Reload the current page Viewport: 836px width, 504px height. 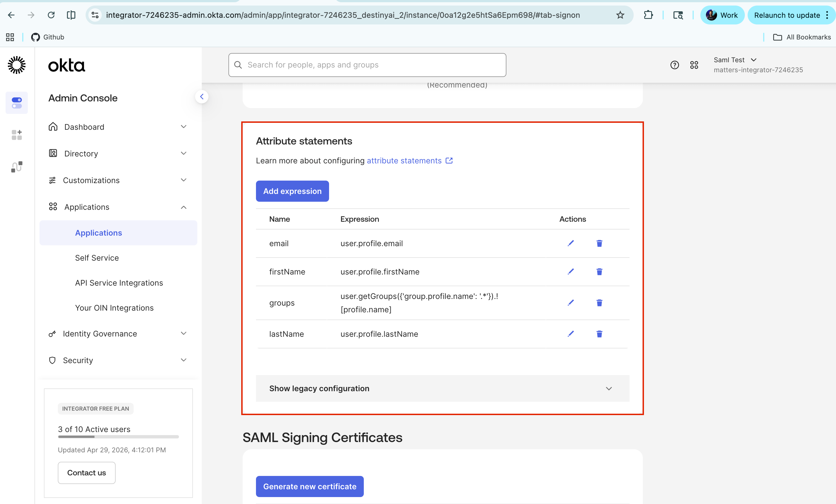[x=51, y=15]
